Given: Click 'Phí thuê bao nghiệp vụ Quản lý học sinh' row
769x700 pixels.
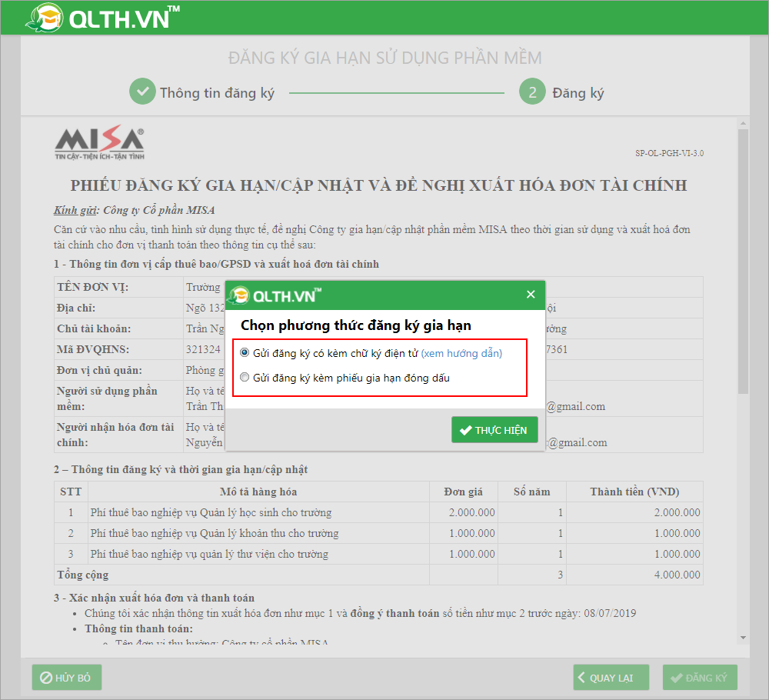Looking at the screenshot, I should click(378, 512).
